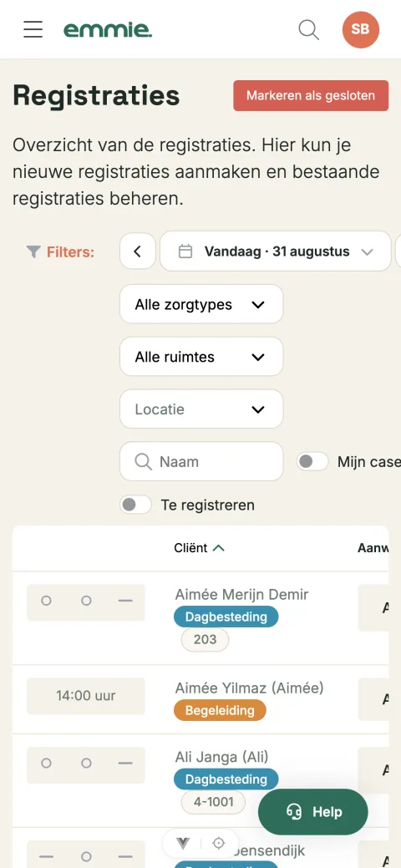Open the SB user avatar menu
Viewport: 401px width, 868px height.
361,29
